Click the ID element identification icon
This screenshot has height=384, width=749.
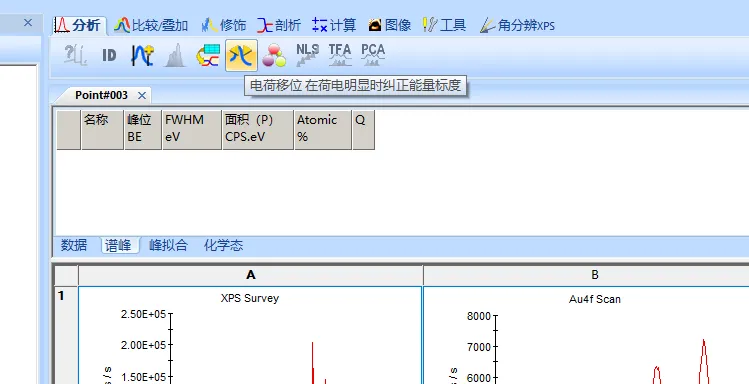tap(109, 55)
